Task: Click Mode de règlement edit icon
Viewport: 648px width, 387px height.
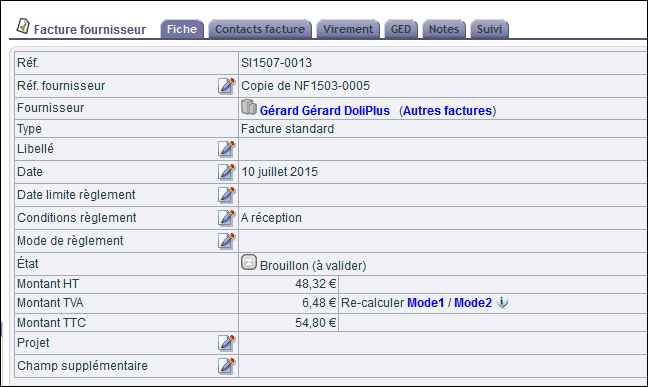Action: (226, 241)
